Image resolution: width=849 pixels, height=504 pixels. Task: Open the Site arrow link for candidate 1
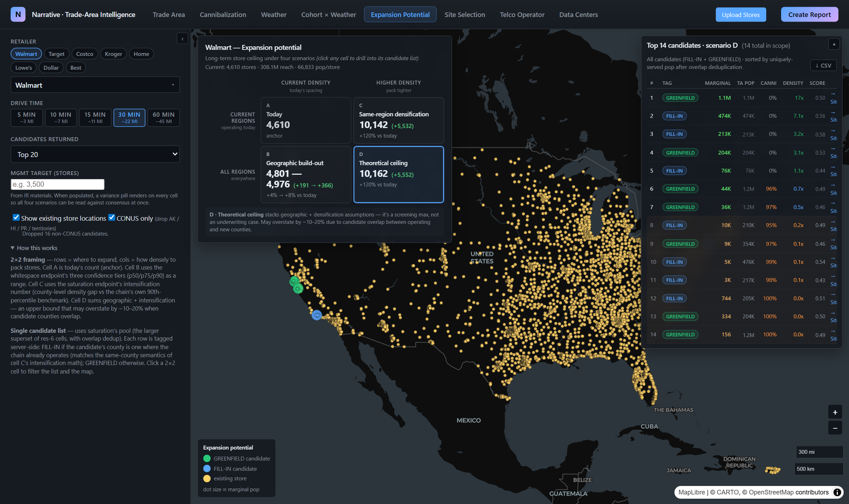point(833,98)
